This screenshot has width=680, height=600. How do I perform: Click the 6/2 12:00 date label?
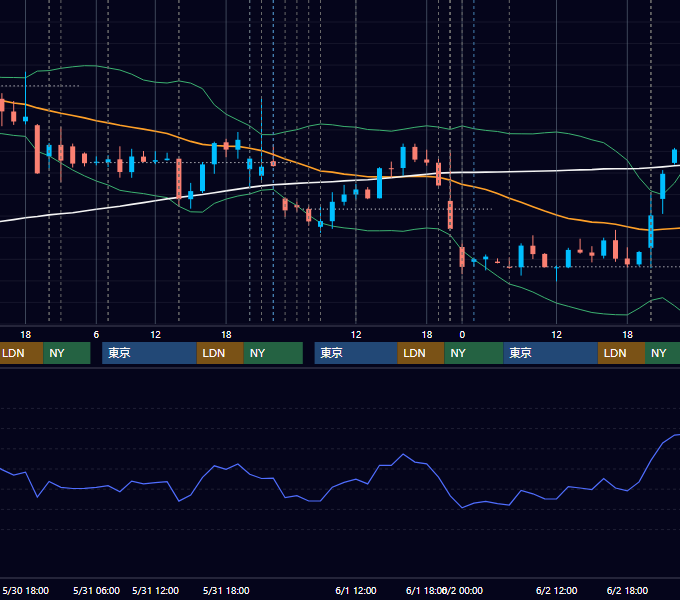[556, 590]
